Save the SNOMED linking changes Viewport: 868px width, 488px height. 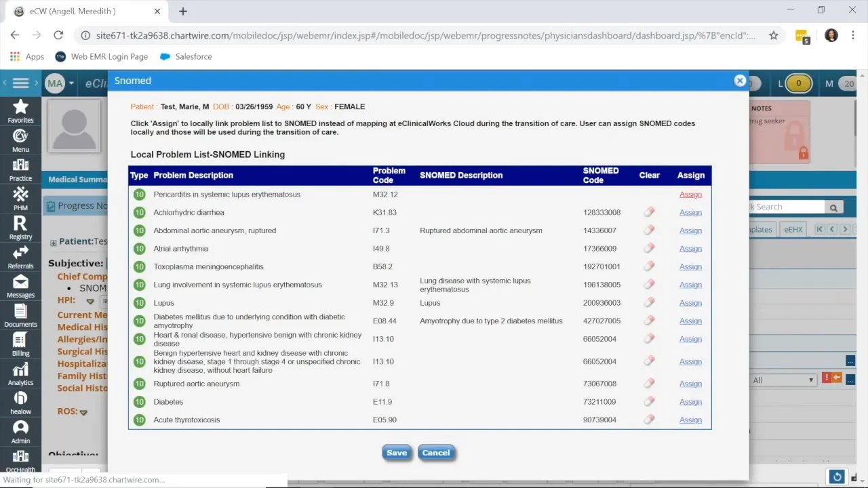coord(397,453)
